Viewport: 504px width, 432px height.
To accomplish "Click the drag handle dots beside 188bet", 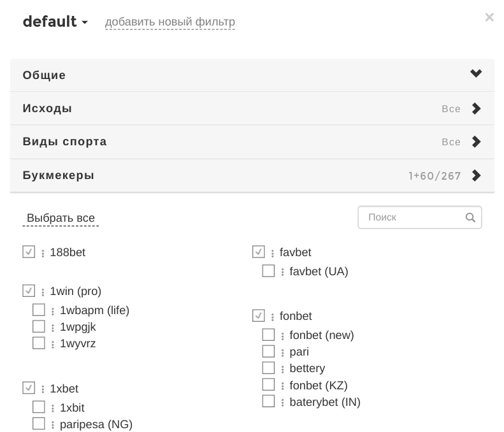I will [x=43, y=253].
